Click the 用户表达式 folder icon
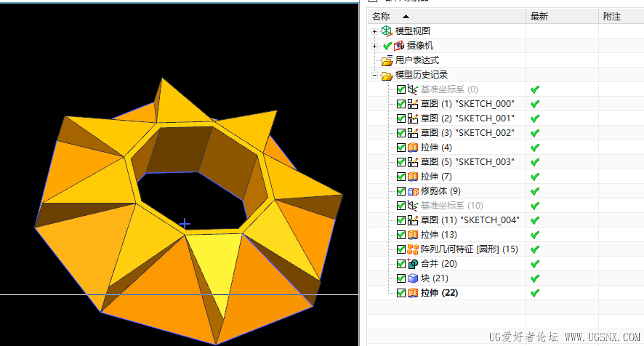Screen dimensions: 644x346 coord(387,61)
